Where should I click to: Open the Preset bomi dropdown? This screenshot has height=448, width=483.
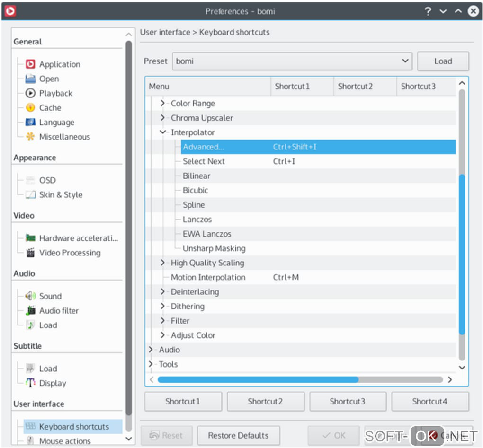pyautogui.click(x=292, y=61)
